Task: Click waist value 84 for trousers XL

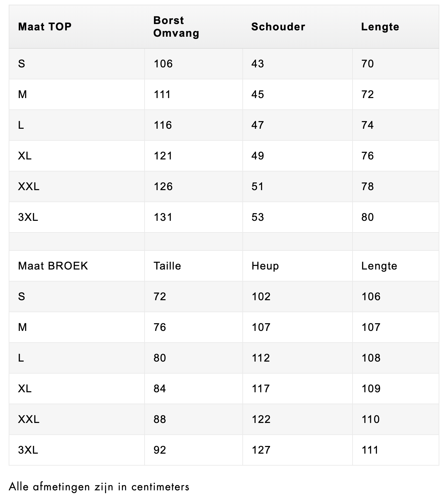Action: (160, 389)
